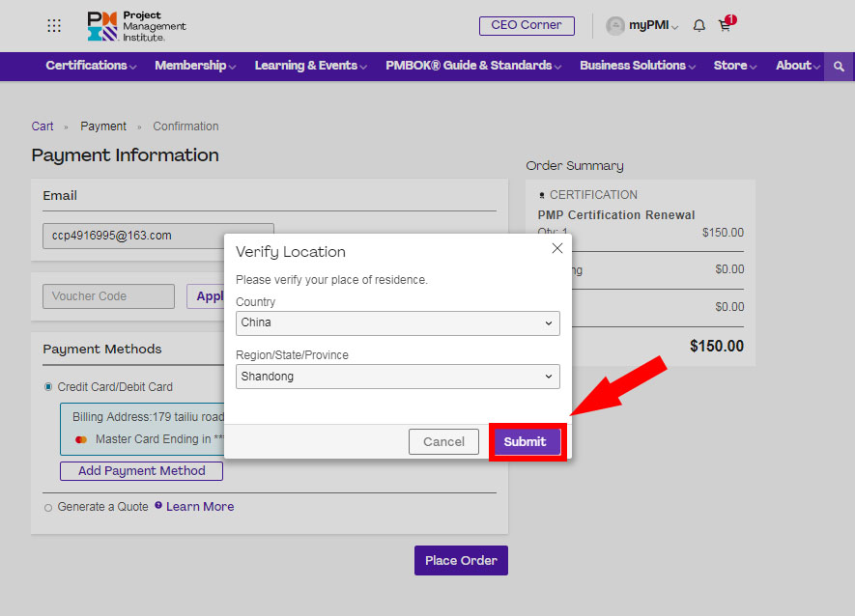Select the saved Master Card billing card
The width and height of the screenshot is (855, 616).
[x=143, y=429]
